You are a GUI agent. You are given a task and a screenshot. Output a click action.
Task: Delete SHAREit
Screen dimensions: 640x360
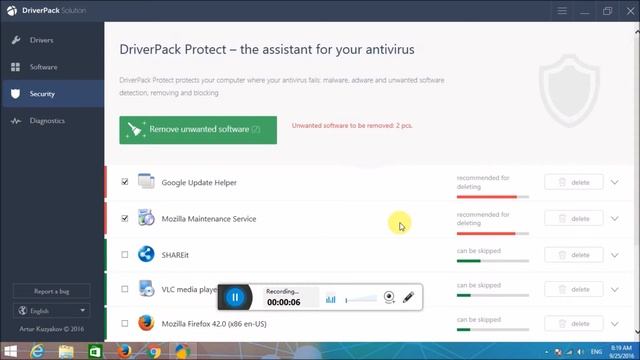pos(573,255)
